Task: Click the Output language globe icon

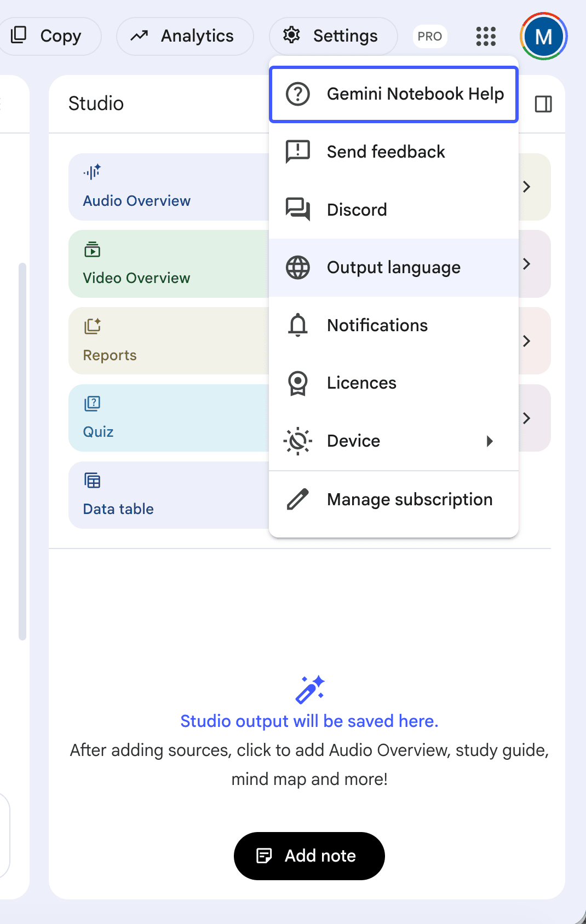Action: coord(298,268)
